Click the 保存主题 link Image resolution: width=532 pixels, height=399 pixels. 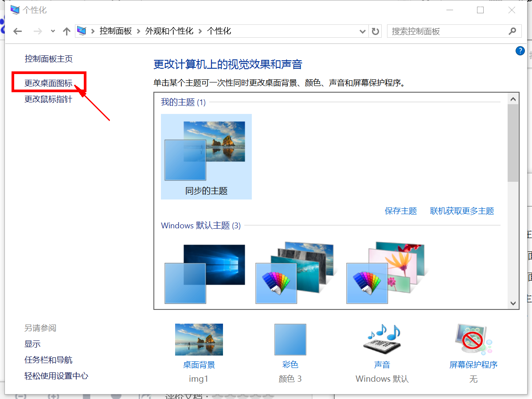tap(401, 211)
